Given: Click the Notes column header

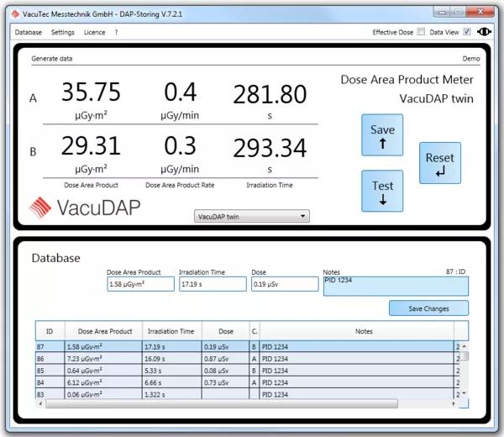Looking at the screenshot, I should 357,331.
